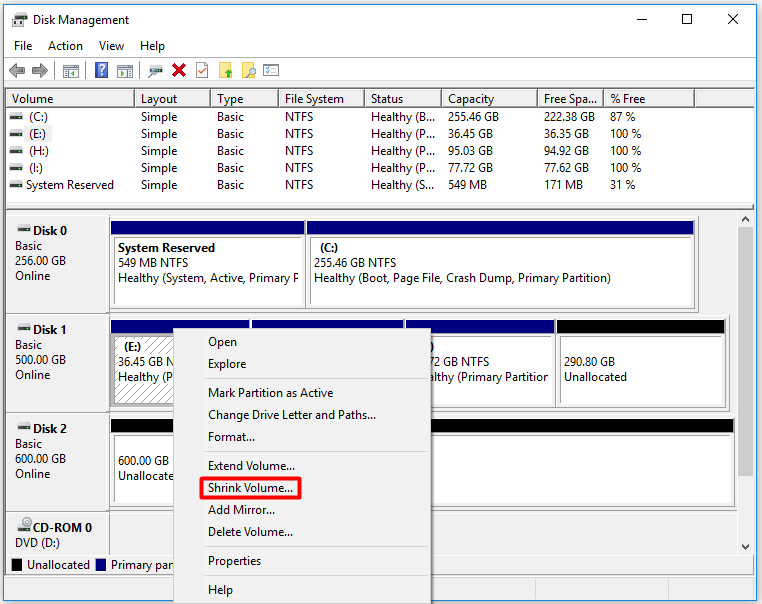Screen dimensions: 762x604
Task: Click the folder with magnifier search icon
Action: (x=248, y=70)
